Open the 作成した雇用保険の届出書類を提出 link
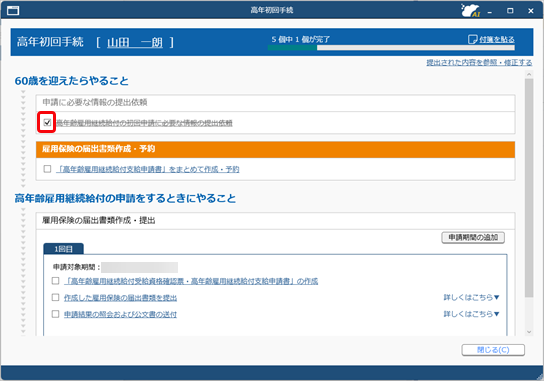Image resolution: width=544 pixels, height=381 pixels. coord(120,298)
